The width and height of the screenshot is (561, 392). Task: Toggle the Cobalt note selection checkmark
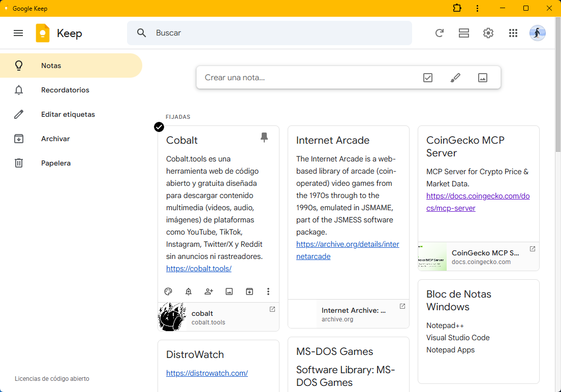(x=159, y=127)
